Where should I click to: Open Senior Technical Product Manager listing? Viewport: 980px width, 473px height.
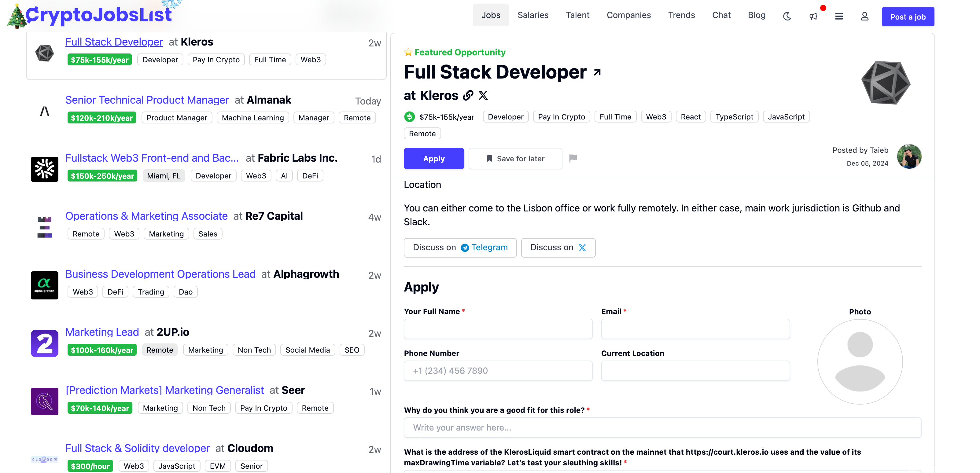click(147, 100)
